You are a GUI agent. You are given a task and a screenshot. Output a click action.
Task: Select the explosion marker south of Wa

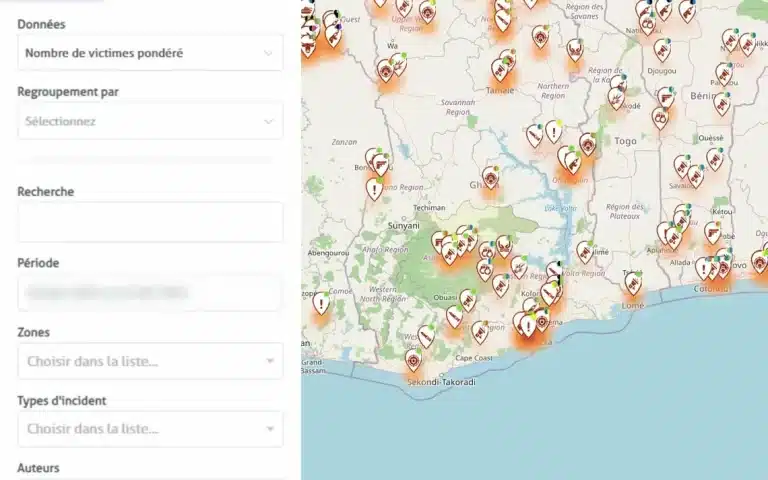click(x=399, y=64)
